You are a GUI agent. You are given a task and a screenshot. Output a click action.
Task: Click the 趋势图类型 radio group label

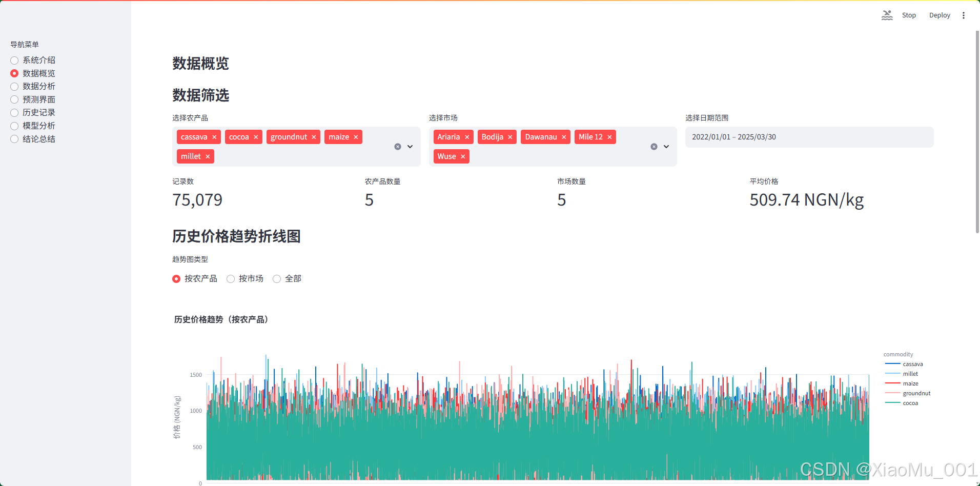pyautogui.click(x=190, y=259)
